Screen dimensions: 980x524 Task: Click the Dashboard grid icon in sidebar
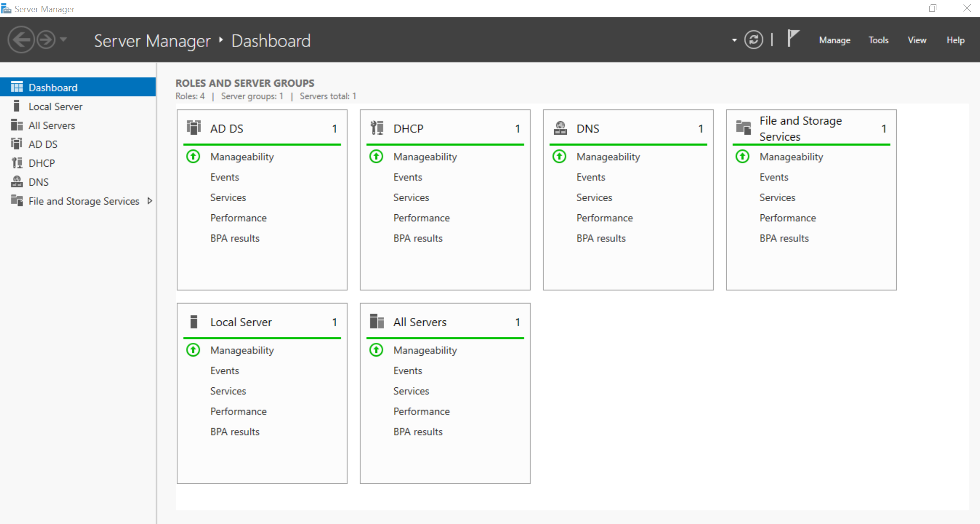tap(17, 87)
